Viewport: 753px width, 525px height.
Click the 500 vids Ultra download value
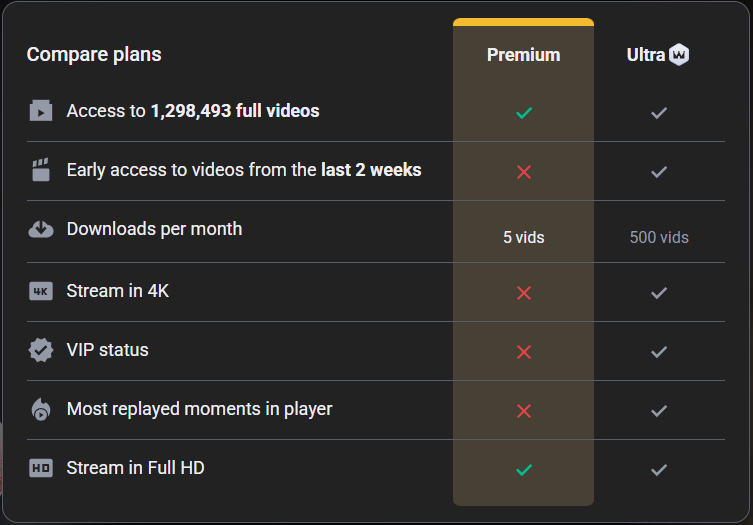(658, 238)
